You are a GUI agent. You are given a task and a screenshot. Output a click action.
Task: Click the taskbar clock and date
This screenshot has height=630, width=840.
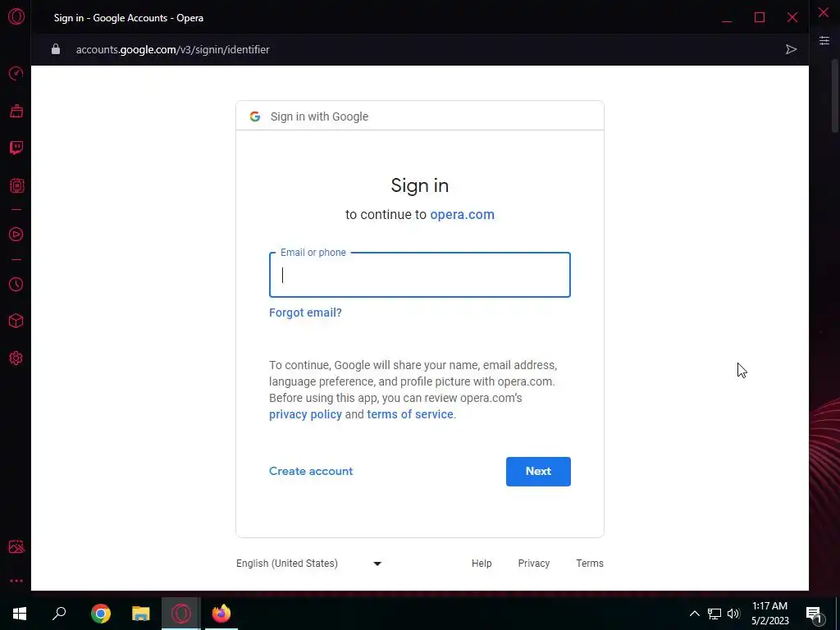[x=769, y=614]
